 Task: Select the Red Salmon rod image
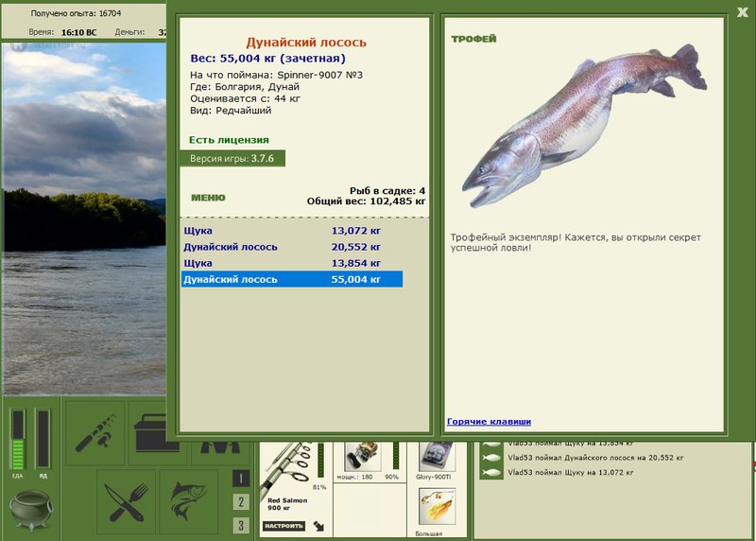coord(286,468)
